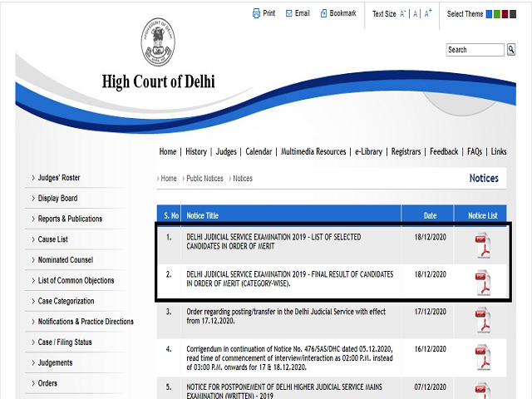
Task: Decrease text size with A- control
Action: click(x=402, y=14)
